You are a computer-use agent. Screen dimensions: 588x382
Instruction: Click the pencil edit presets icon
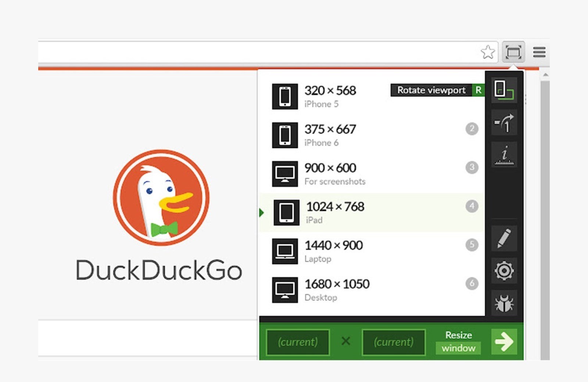(x=504, y=238)
